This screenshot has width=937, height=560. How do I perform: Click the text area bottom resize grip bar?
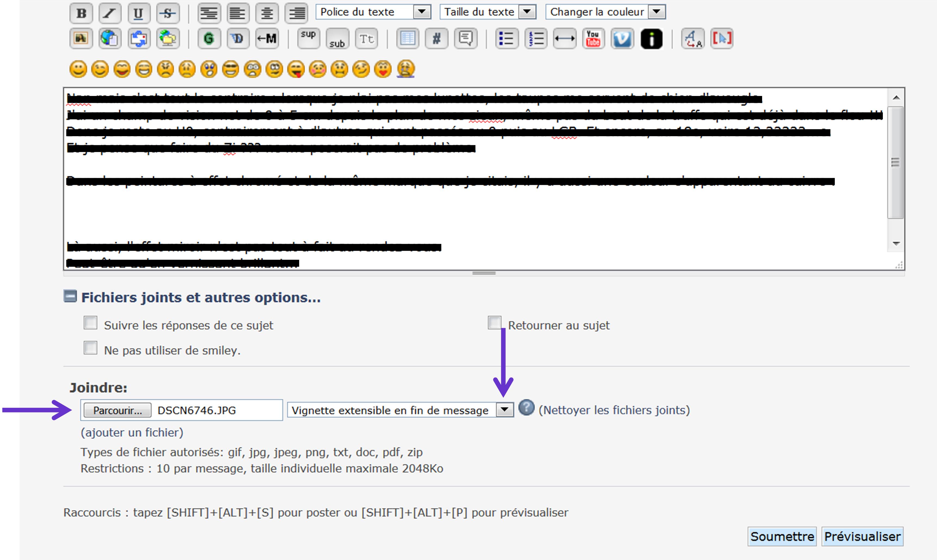[484, 273]
